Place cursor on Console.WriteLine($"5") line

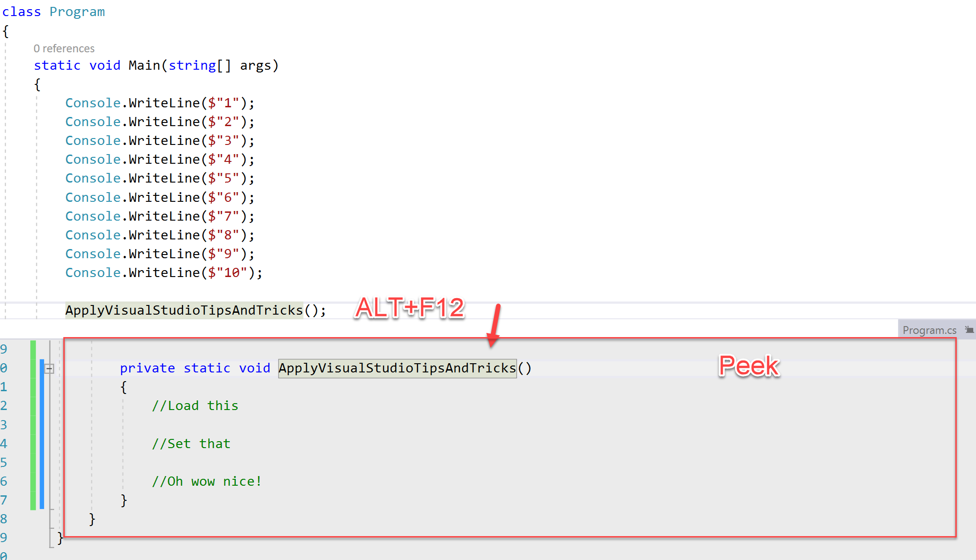159,178
